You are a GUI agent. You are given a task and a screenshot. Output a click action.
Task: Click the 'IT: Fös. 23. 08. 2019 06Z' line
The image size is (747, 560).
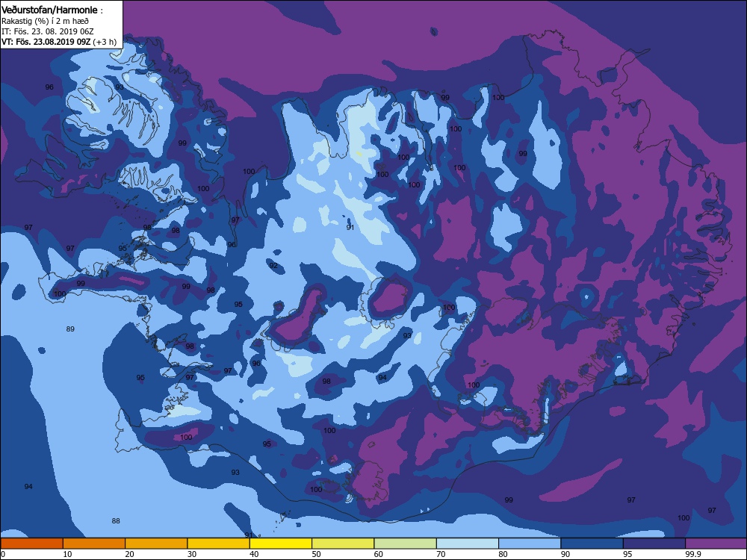point(48,31)
